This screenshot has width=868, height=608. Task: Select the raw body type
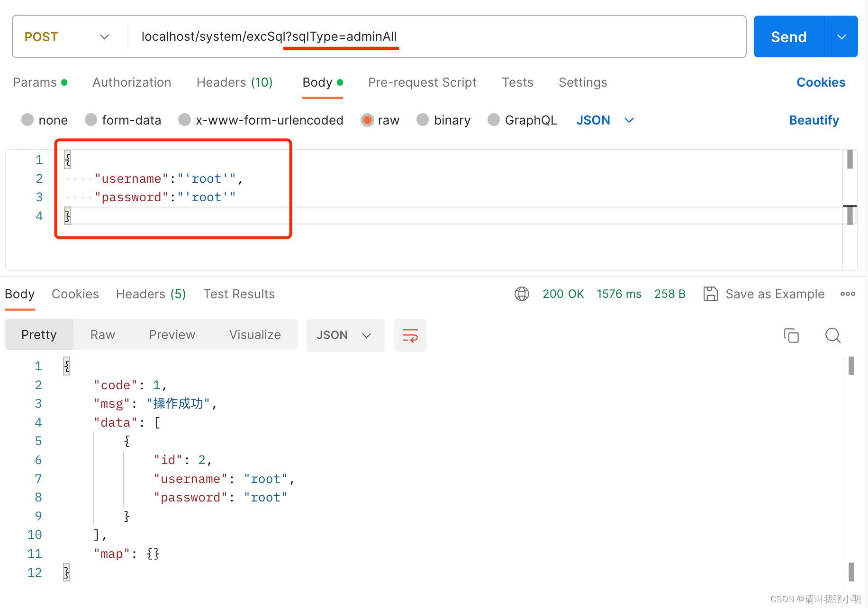(x=380, y=120)
